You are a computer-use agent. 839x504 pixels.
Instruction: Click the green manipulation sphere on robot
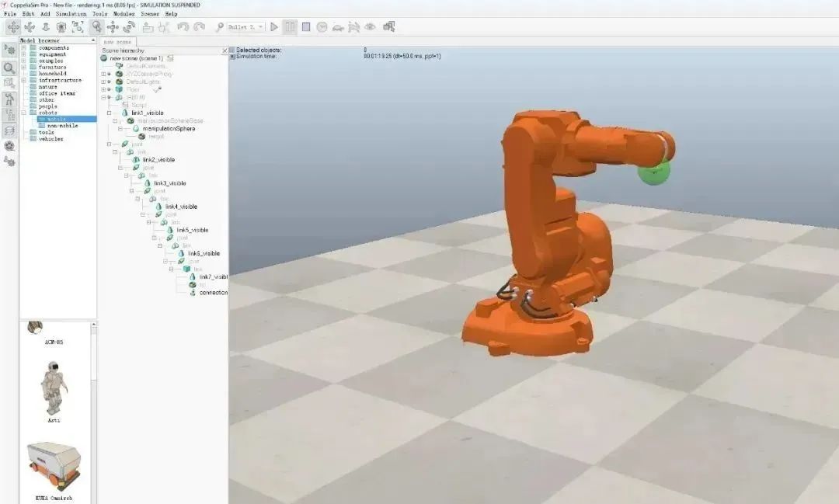(654, 172)
